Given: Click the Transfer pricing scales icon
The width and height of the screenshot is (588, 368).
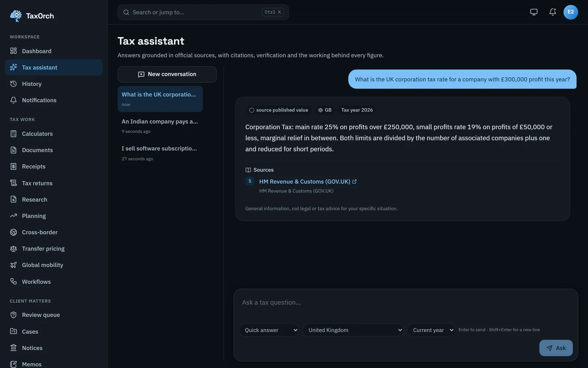Looking at the screenshot, I should click(x=14, y=248).
